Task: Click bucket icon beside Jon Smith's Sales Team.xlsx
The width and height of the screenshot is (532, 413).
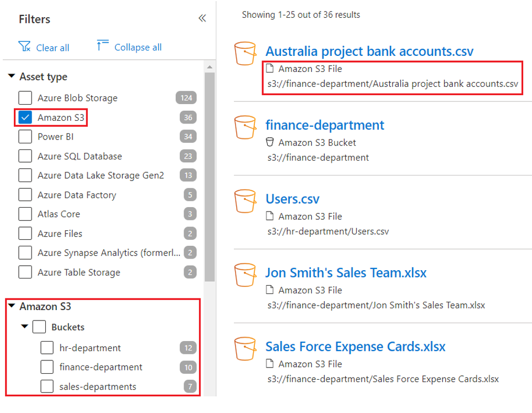Action: [245, 275]
